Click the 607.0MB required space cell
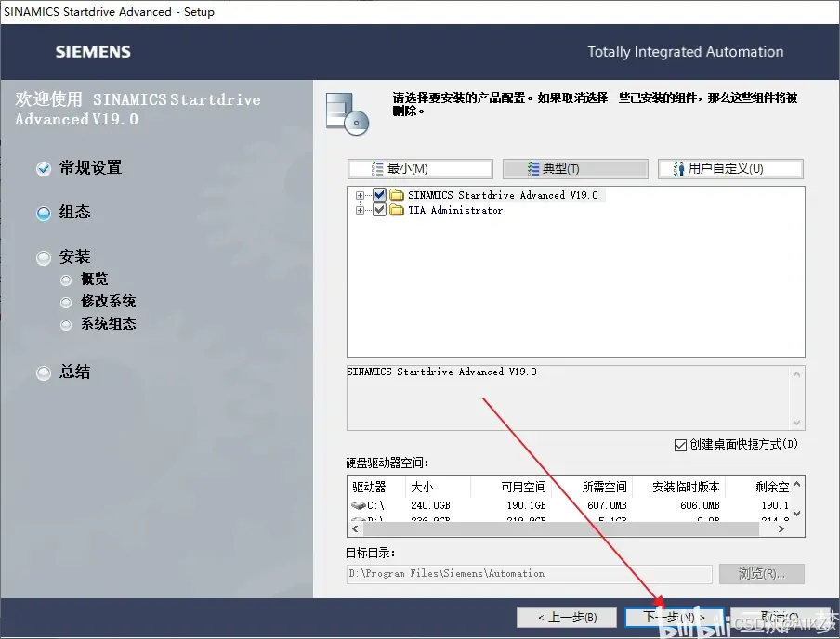 coord(607,505)
